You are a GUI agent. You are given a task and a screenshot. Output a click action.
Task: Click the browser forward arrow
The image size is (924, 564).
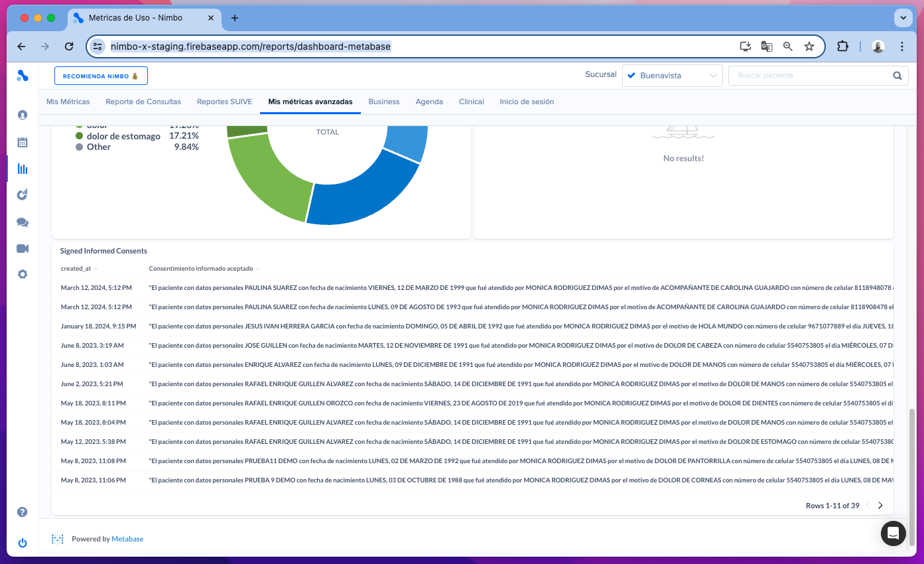coord(45,46)
